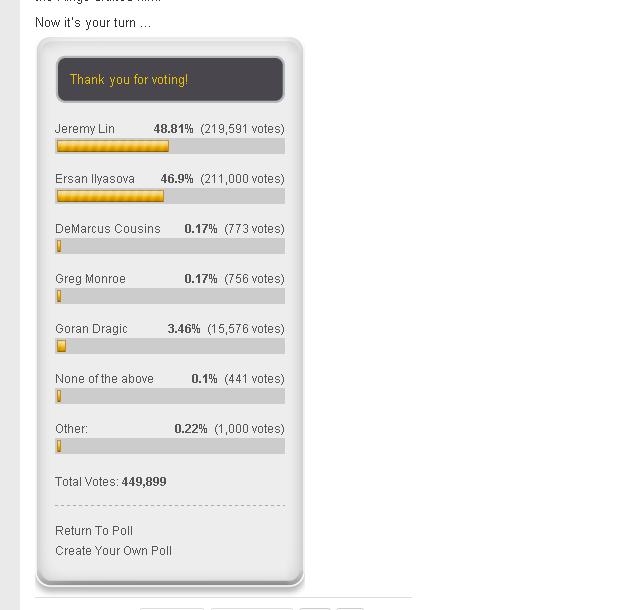Viewport: 628px width, 610px height.
Task: Select the Ersan Ilyasova option label
Action: coord(95,179)
